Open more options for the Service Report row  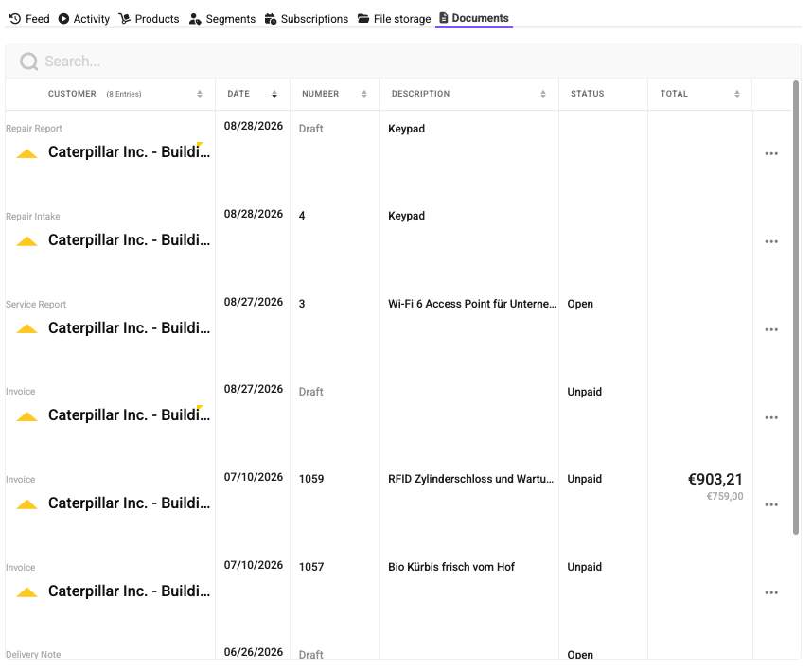[x=771, y=330]
